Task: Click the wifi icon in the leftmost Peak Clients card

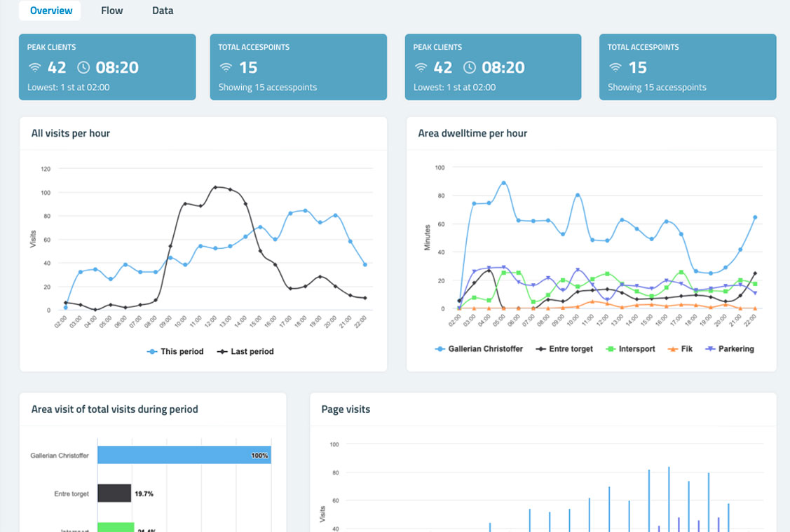Action: coord(34,68)
